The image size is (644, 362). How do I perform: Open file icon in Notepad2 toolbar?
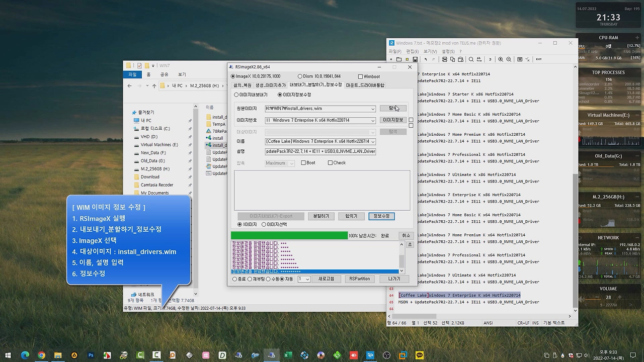click(398, 59)
